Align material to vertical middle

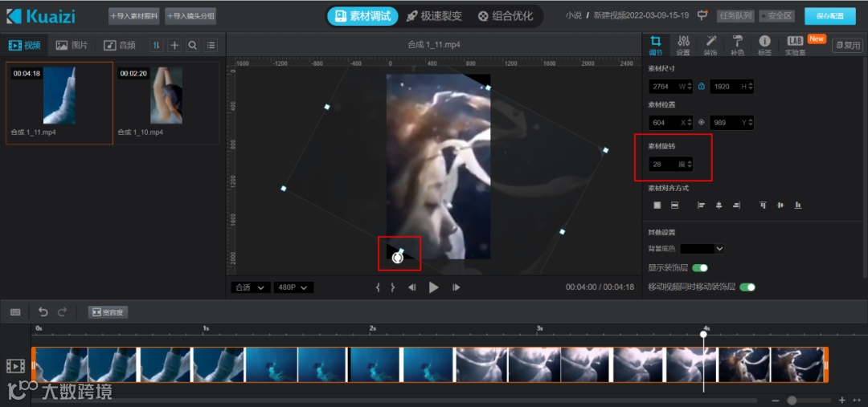(780, 206)
